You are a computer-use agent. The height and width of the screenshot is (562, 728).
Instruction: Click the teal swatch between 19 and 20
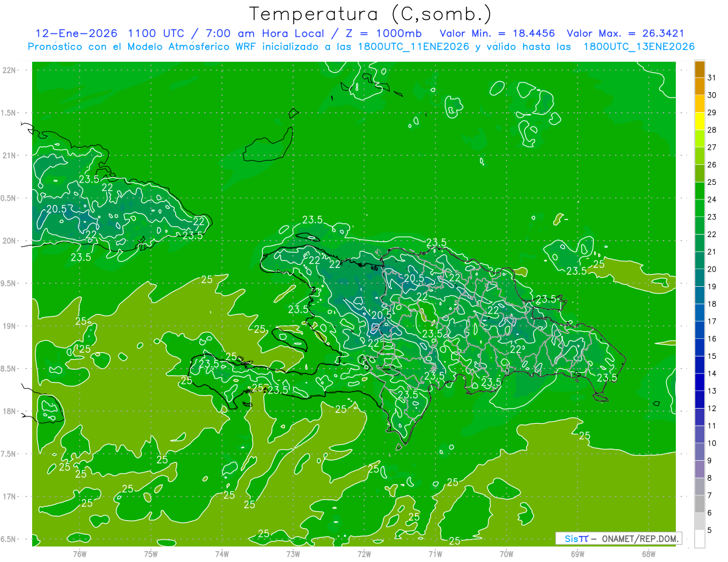[x=699, y=278]
